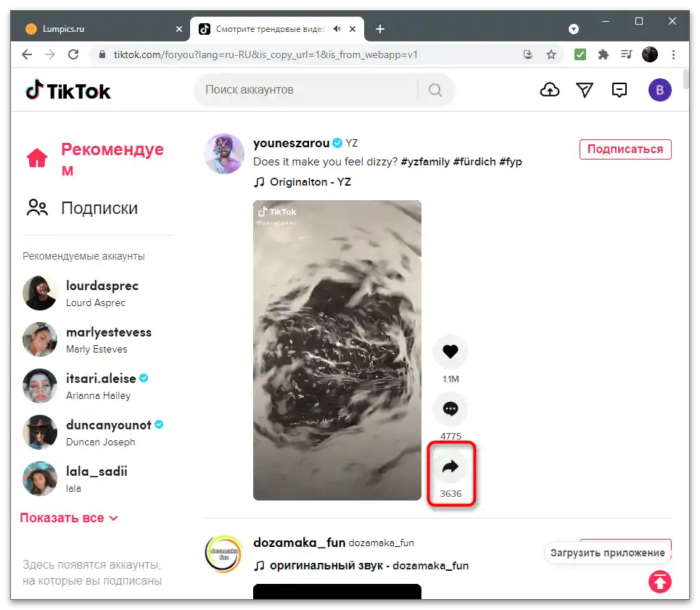Click the browser address bar URL

point(265,54)
